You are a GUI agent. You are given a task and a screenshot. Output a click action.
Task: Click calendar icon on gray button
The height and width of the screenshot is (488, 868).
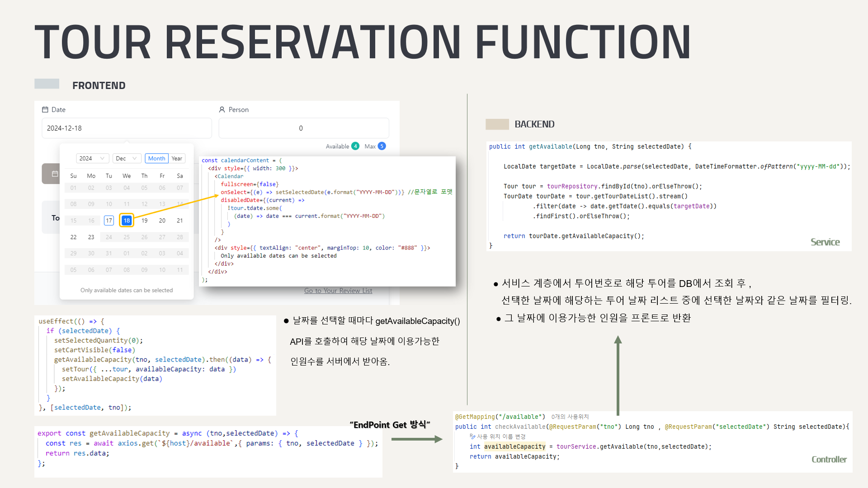tap(55, 174)
